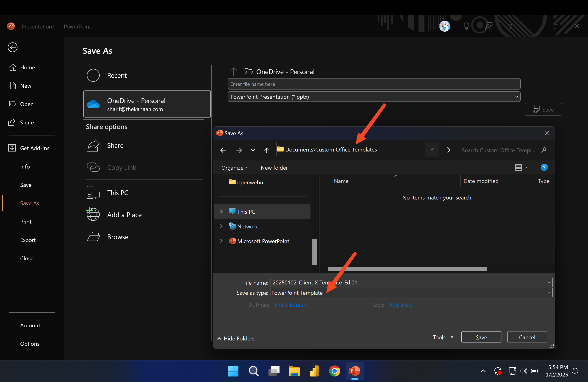Click the dialog's up-one-level arrow
The width and height of the screenshot is (588, 382).
click(266, 150)
